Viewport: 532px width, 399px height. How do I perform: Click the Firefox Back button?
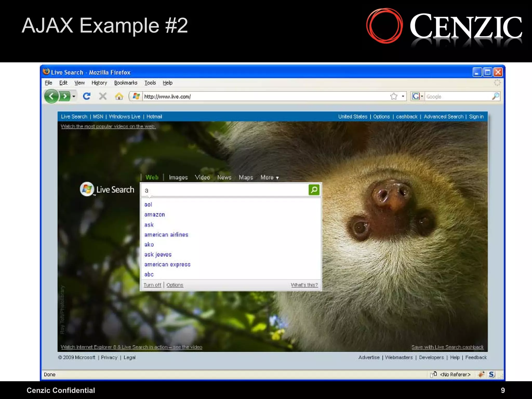coord(51,96)
